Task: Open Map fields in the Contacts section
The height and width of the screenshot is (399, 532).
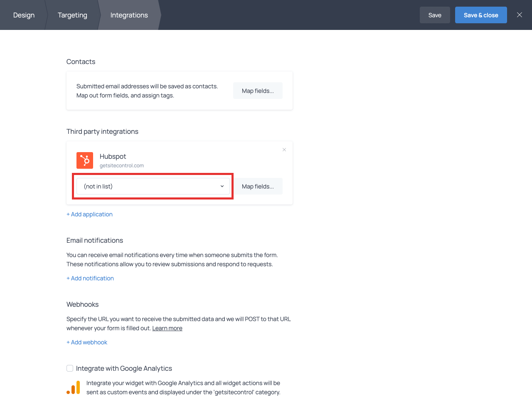Action: click(258, 91)
